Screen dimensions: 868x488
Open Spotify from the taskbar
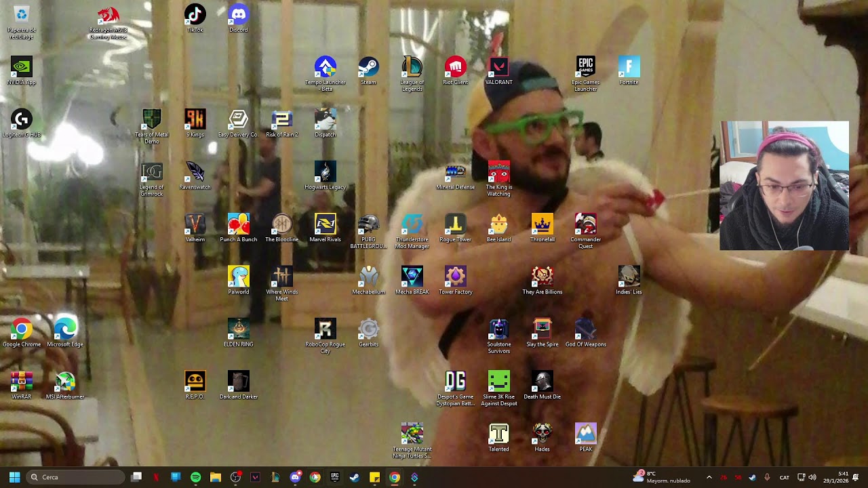tap(195, 477)
